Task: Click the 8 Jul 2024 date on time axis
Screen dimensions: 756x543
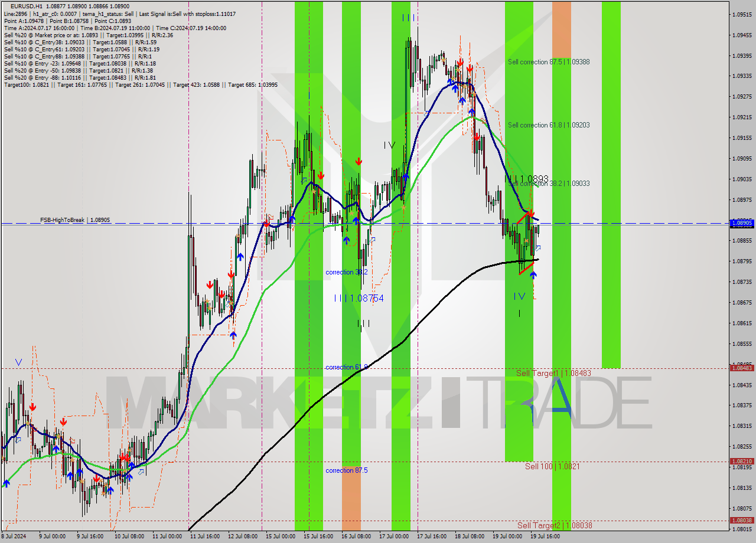Action: pyautogui.click(x=13, y=537)
